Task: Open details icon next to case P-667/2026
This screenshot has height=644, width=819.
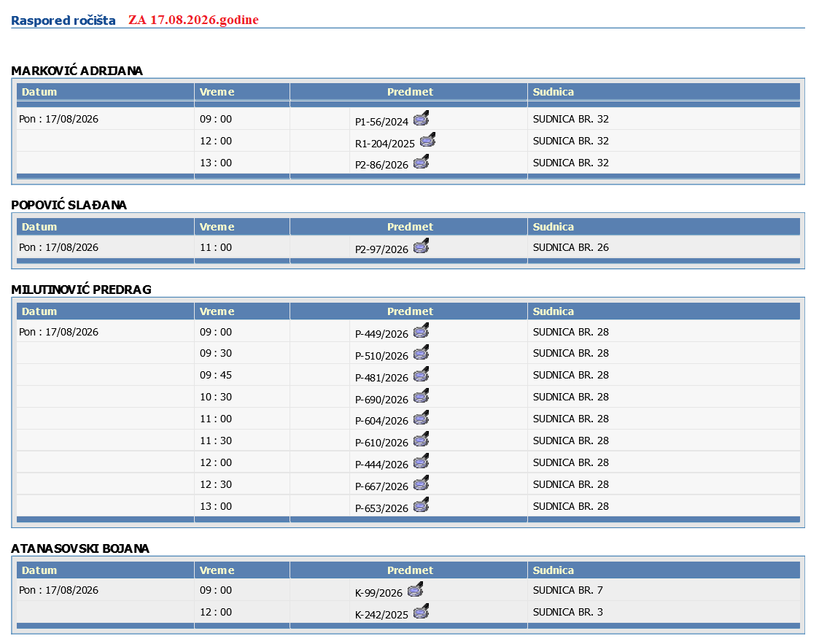Action: click(x=421, y=484)
